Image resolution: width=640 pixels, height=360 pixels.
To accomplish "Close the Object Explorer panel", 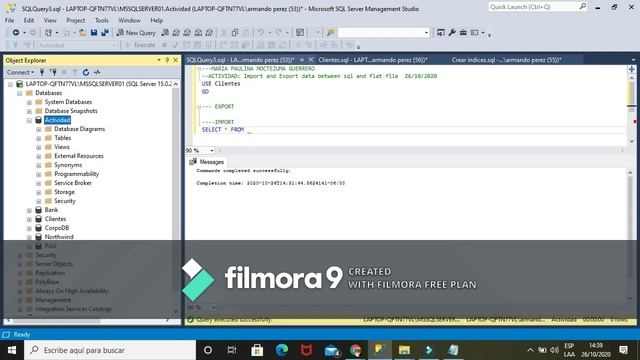I will pos(176,60).
